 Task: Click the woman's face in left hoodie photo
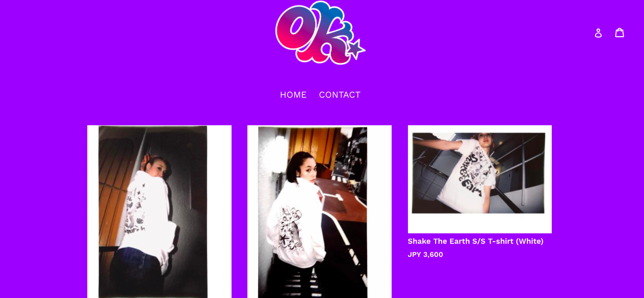(158, 170)
